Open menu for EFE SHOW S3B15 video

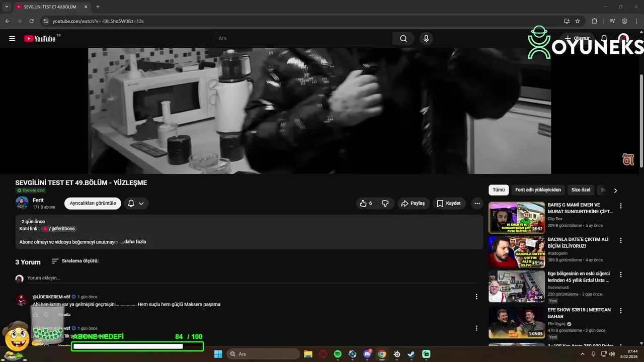pos(620,310)
